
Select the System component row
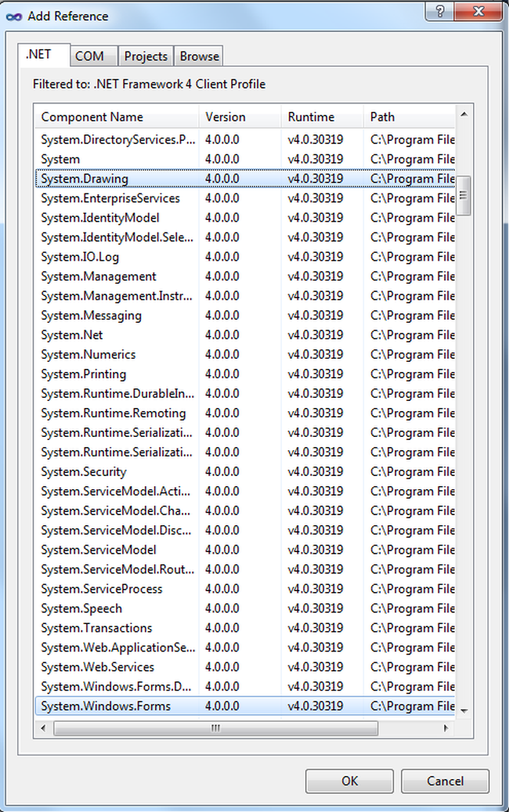(x=245, y=159)
